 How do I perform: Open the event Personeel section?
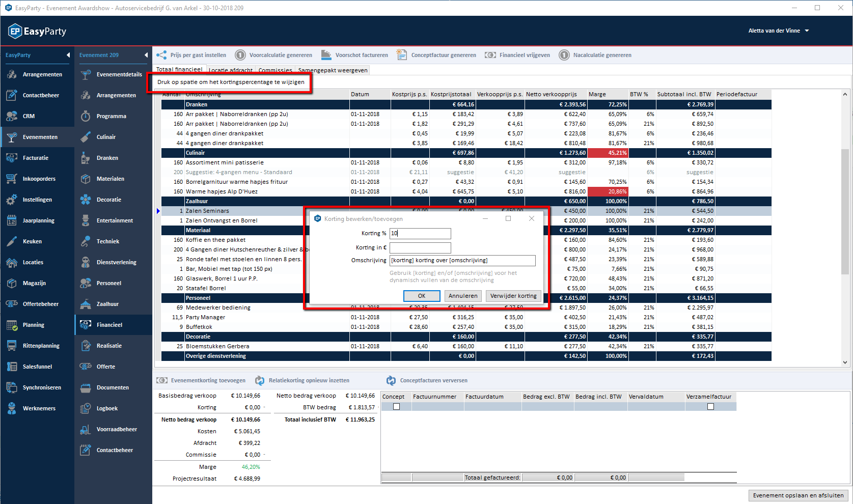(113, 283)
